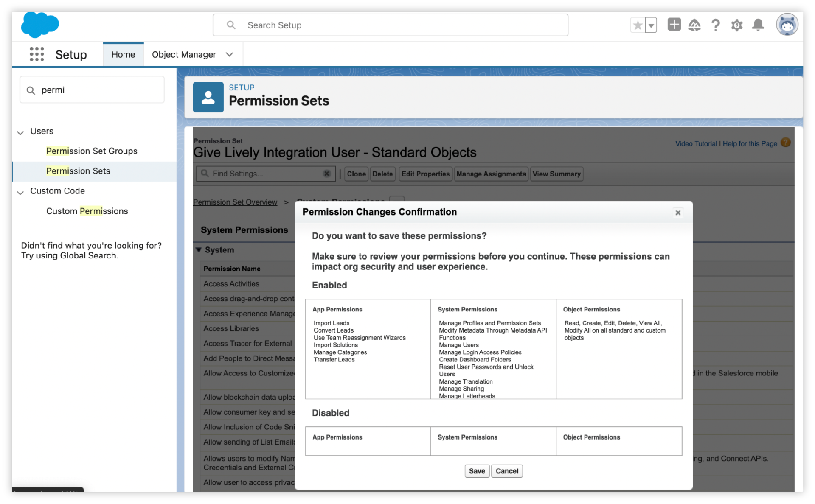Switch to the Home tab

(123, 54)
